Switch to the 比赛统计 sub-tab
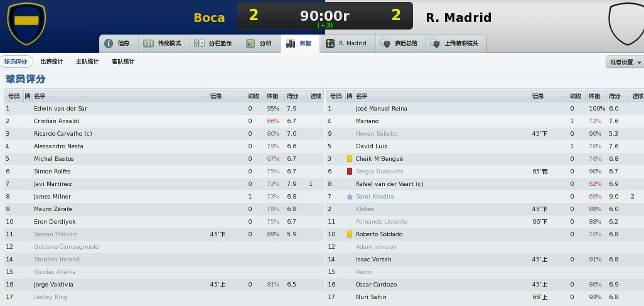 pyautogui.click(x=51, y=62)
